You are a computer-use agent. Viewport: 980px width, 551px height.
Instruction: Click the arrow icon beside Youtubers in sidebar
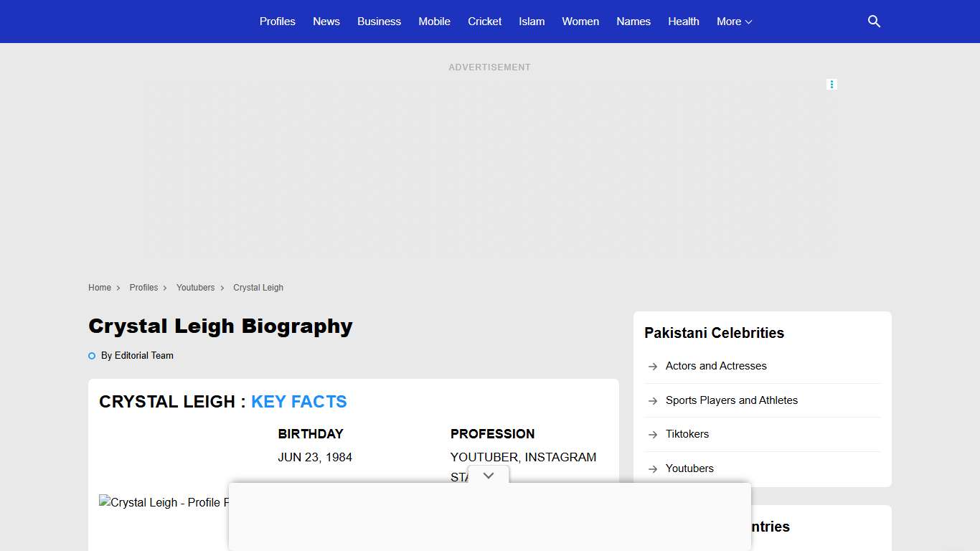click(x=653, y=469)
